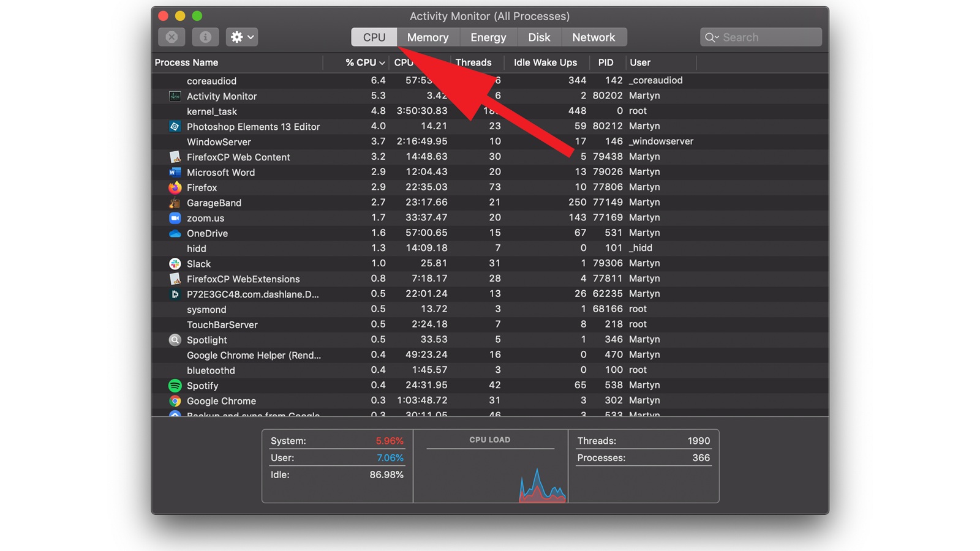This screenshot has height=551, width=980.
Task: Click the Microsoft Word icon
Action: (175, 172)
